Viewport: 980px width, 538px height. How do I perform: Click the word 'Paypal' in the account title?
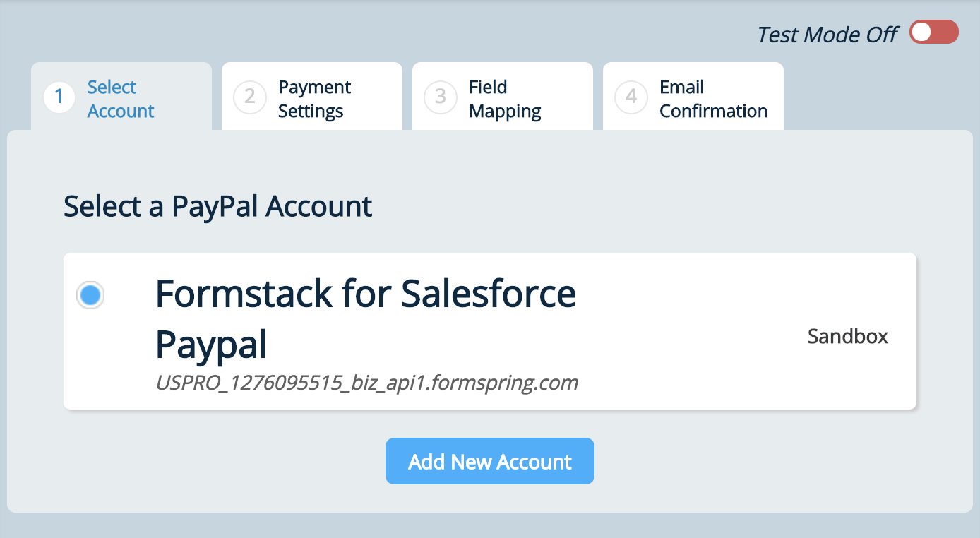[x=211, y=345]
